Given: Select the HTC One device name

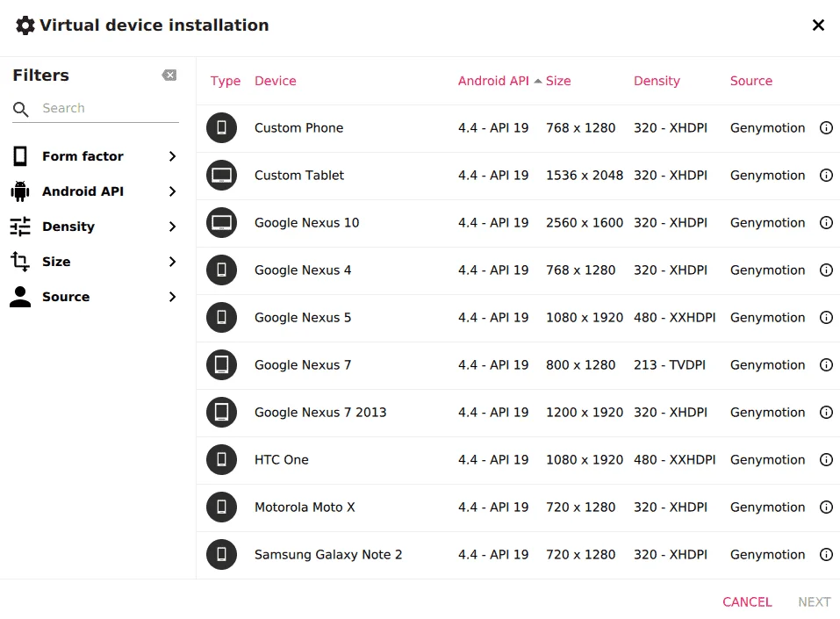Looking at the screenshot, I should coord(281,460).
